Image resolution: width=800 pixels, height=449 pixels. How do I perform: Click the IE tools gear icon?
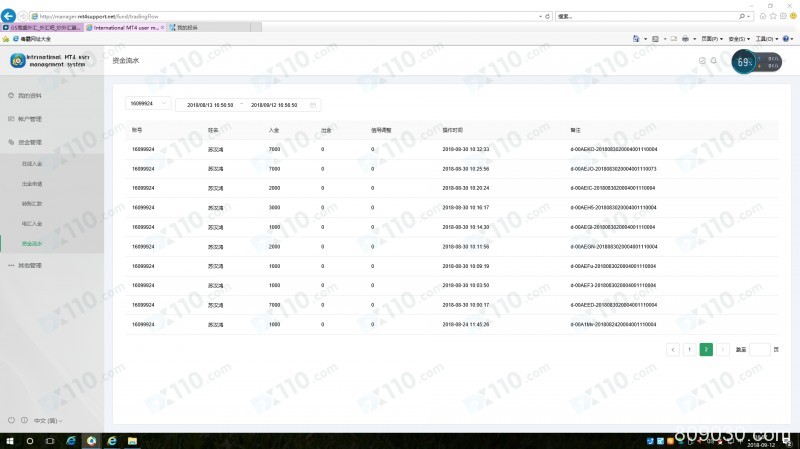point(783,16)
